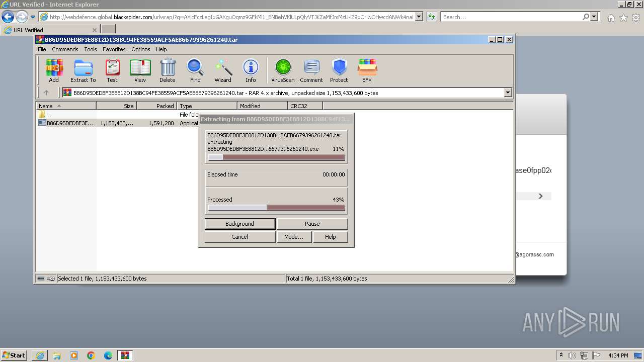Open the Help menu in WinRAR

[x=161, y=49]
